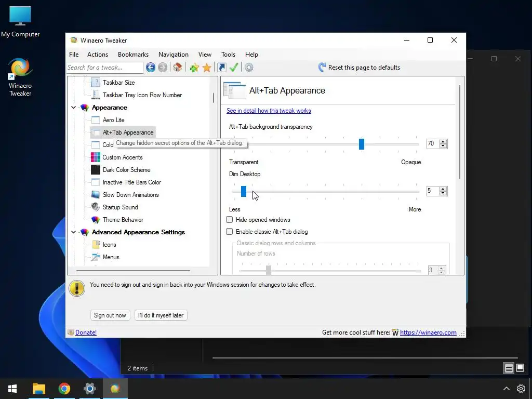Collapse Advanced Appearance Settings section

pos(74,232)
